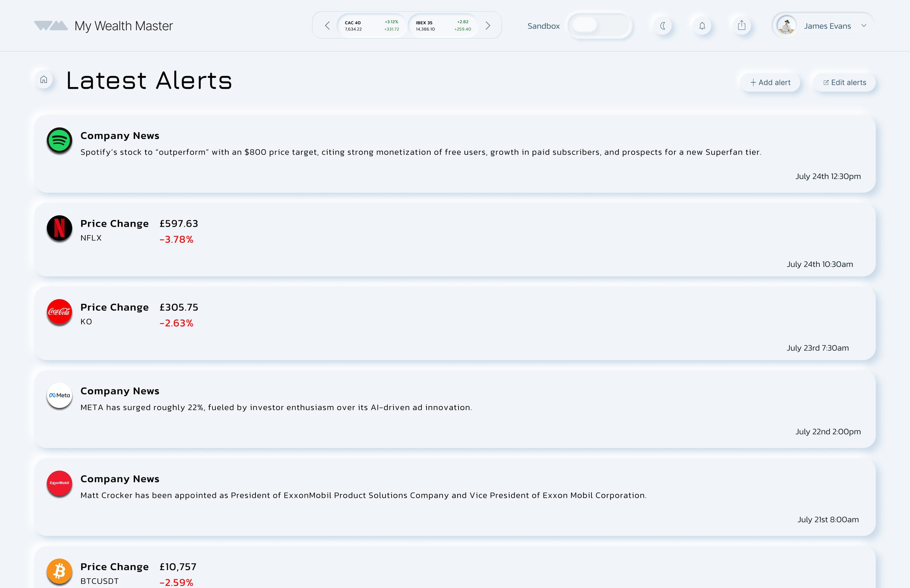
Task: Click the Netflix logo icon
Action: point(59,228)
